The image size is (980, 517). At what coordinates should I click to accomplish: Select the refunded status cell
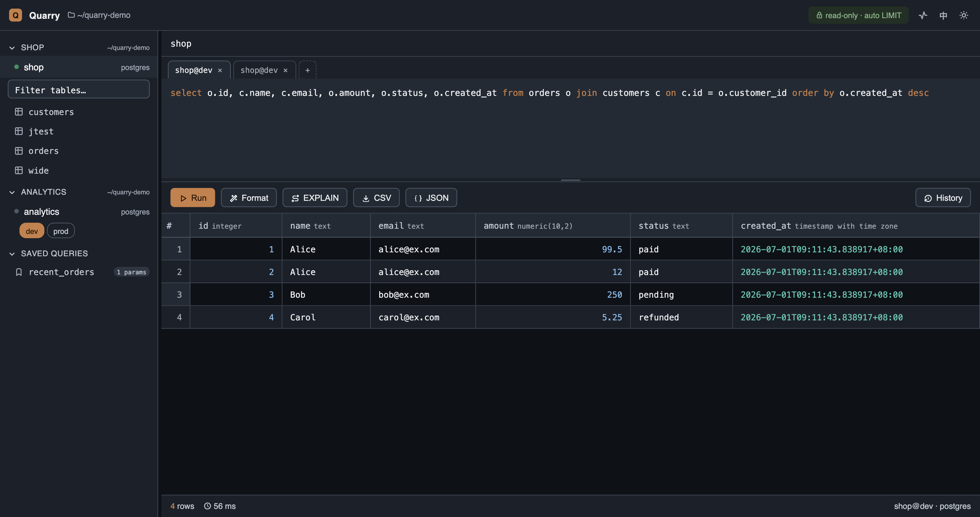(x=681, y=317)
